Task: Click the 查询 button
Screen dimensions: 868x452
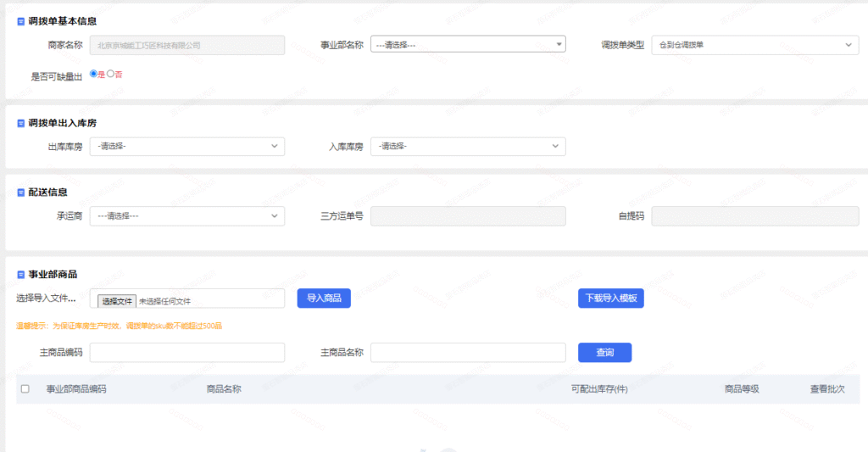Action: point(604,353)
